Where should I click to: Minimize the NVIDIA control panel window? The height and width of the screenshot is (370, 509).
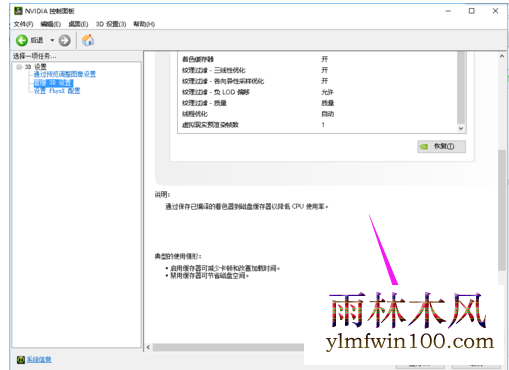pos(448,11)
